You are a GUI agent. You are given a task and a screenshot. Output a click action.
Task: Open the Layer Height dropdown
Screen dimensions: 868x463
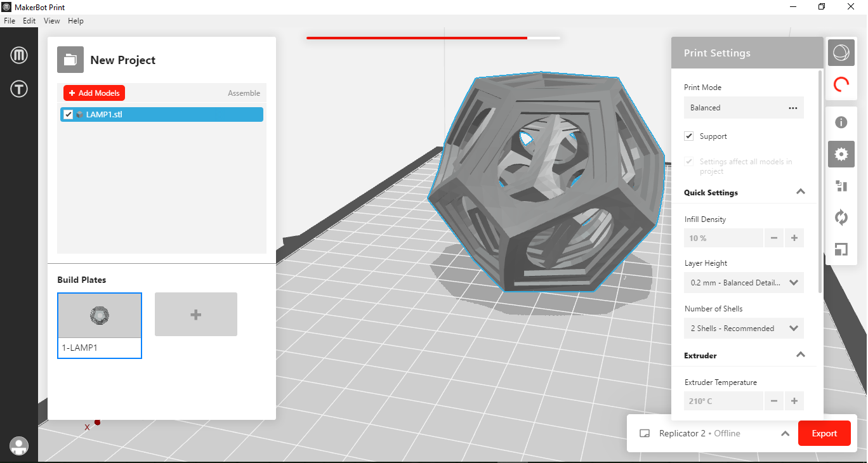[744, 283]
